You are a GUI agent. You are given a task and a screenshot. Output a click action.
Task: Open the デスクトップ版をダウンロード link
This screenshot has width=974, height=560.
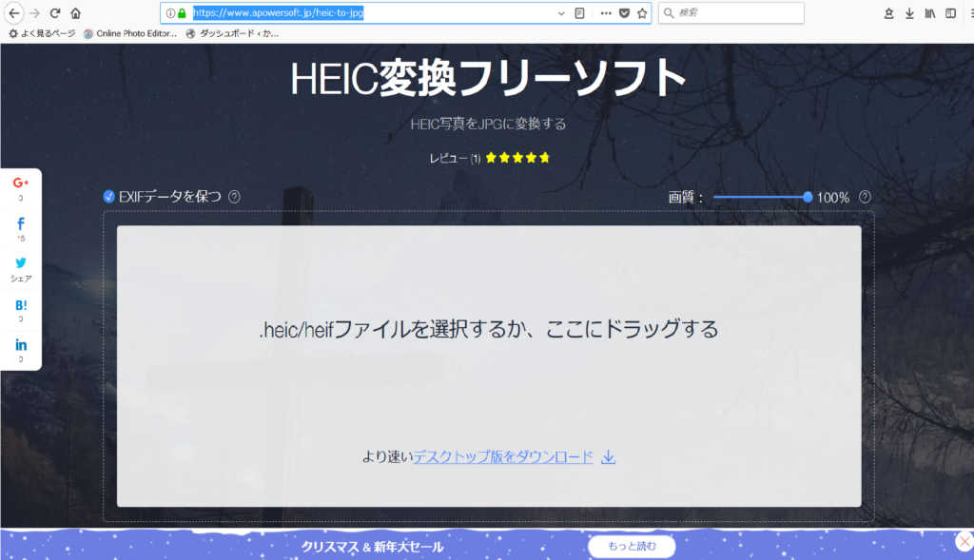click(x=503, y=457)
